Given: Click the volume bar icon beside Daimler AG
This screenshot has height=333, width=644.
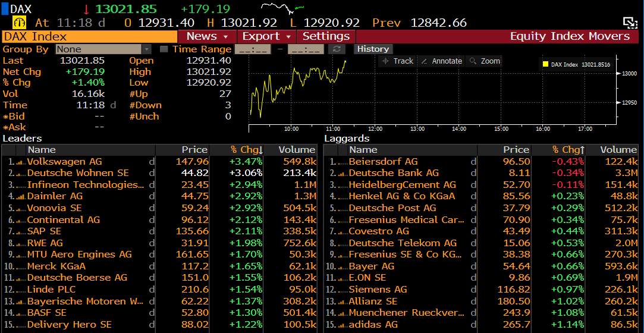Looking at the screenshot, I should [x=21, y=197].
